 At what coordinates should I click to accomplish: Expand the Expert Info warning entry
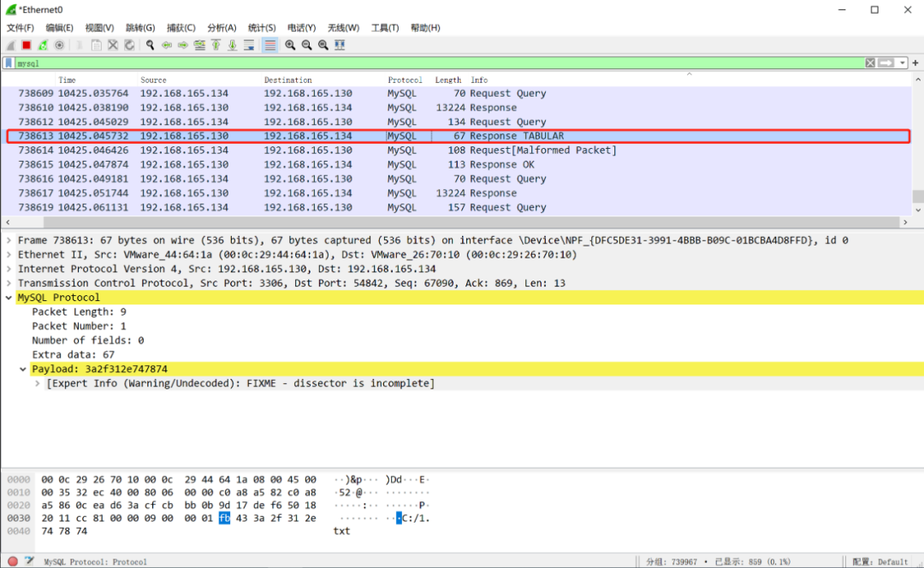(38, 383)
